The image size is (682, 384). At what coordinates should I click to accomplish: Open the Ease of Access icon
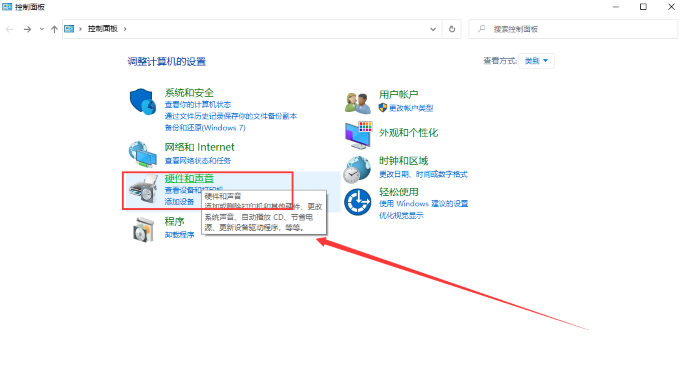click(x=358, y=202)
